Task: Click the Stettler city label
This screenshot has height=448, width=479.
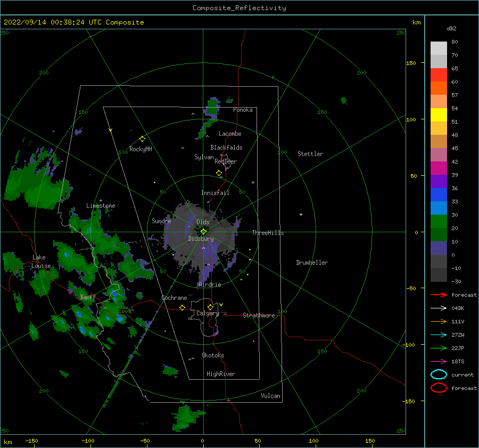Action: coord(310,154)
